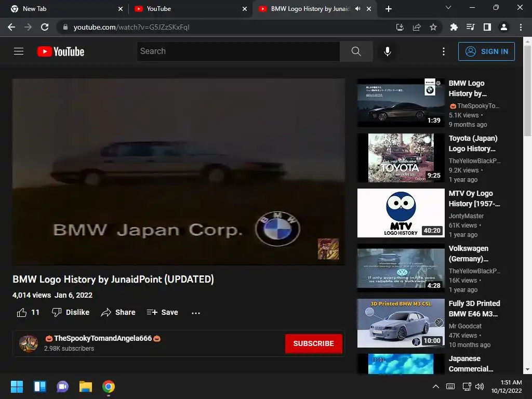Click the scrollbar down arrow

point(527,369)
